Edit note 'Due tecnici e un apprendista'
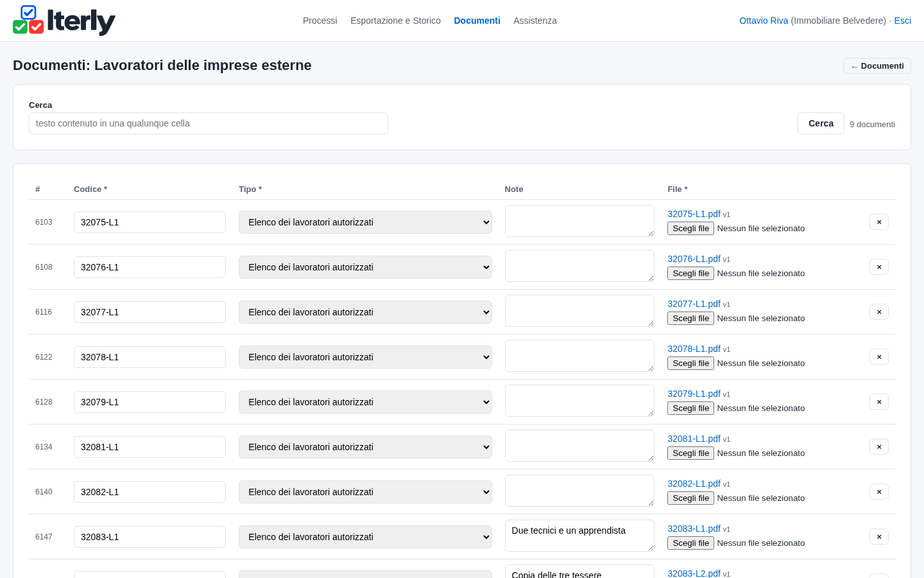The height and width of the screenshot is (578, 924). pos(579,536)
